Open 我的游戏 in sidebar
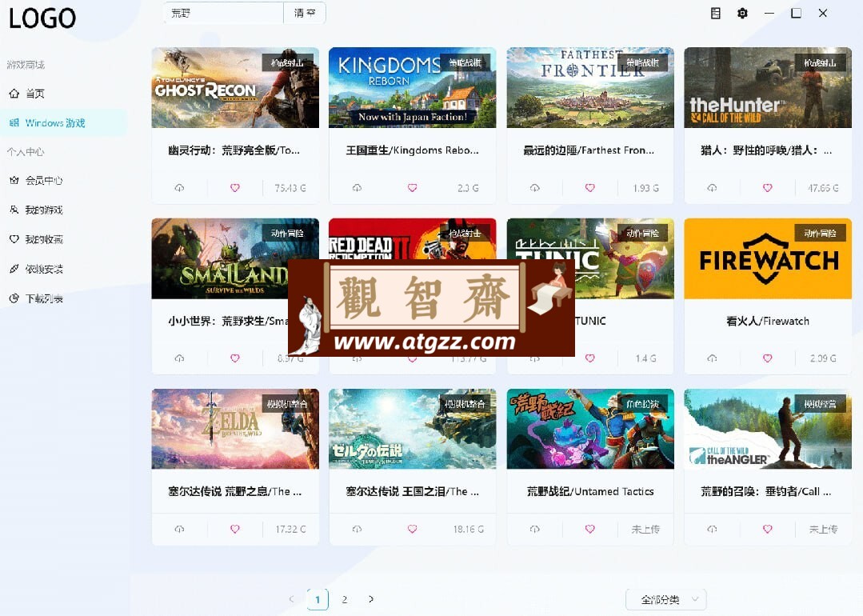863x616 pixels. pyautogui.click(x=63, y=210)
